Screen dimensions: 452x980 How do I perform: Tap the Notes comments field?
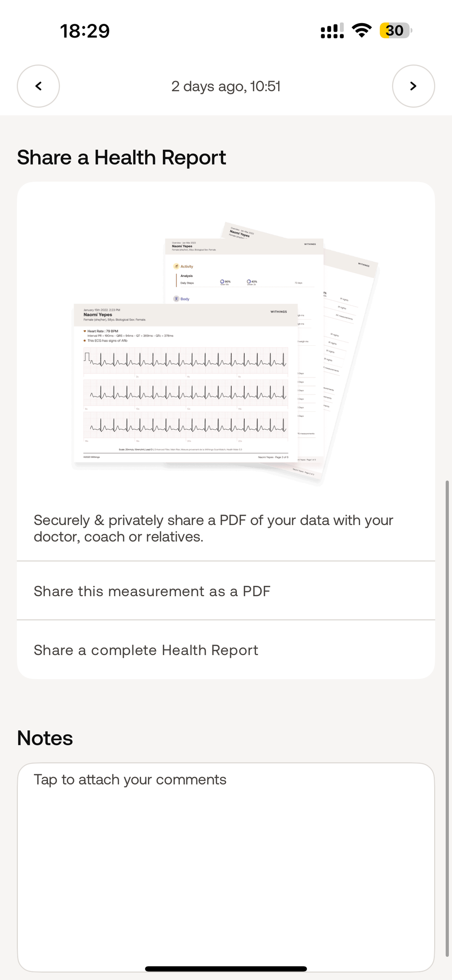coord(226,867)
